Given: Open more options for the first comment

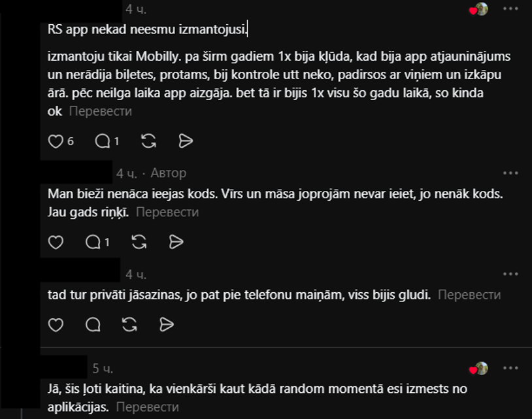Looking at the screenshot, I should click(x=510, y=8).
